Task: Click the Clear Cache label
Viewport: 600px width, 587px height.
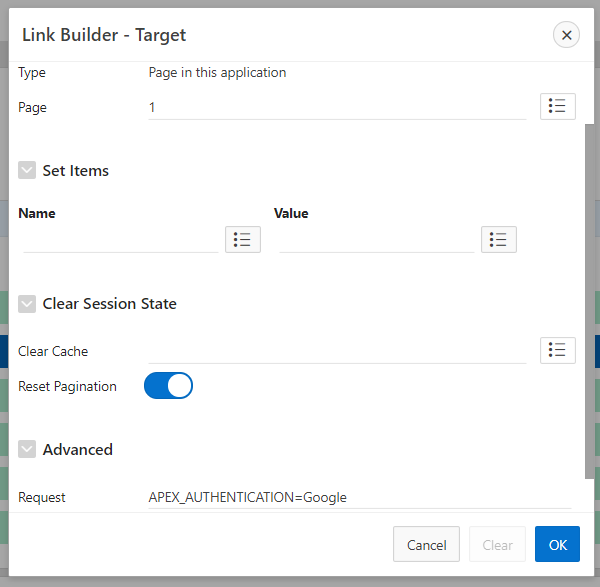Action: (x=53, y=351)
